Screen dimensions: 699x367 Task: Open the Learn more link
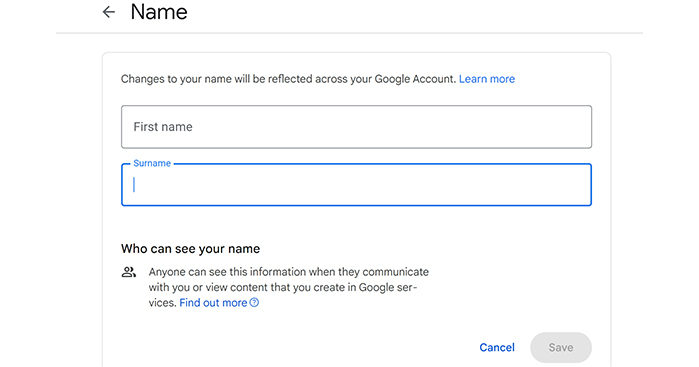click(487, 79)
